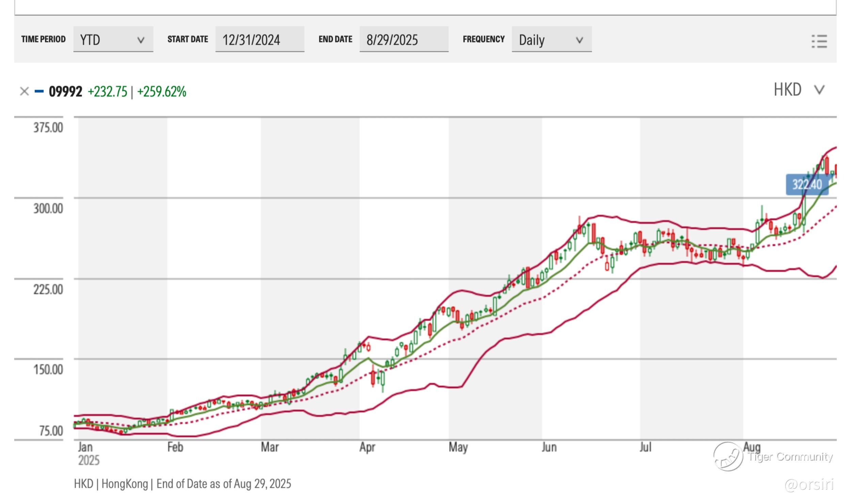
Task: Click the Tiger Community logo icon
Action: (728, 457)
